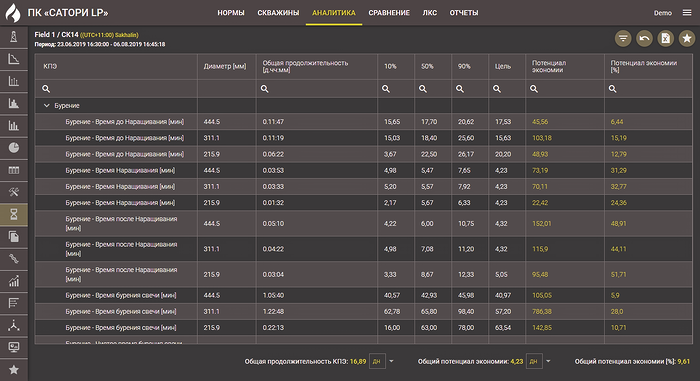Click search icon under КПЭ column
Screen dimensions: 700x381
46,89
